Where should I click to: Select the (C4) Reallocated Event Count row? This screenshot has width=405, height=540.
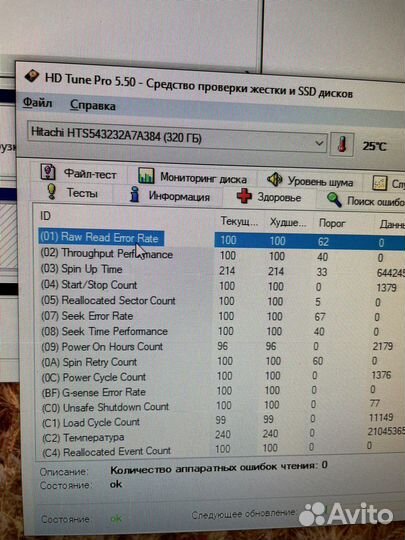pos(222,450)
